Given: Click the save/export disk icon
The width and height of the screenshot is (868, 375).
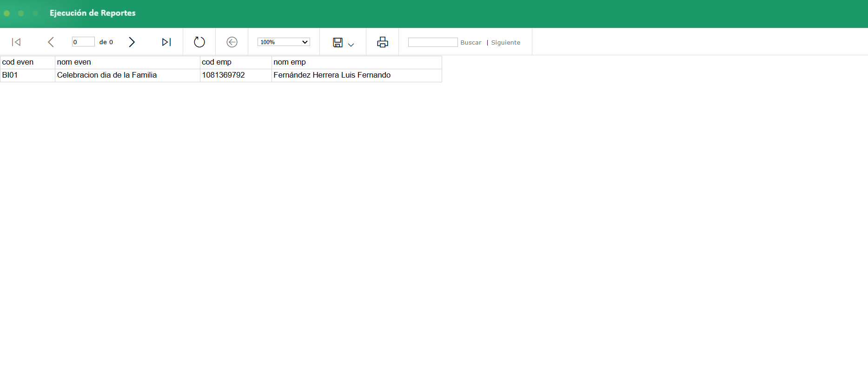Looking at the screenshot, I should point(338,43).
